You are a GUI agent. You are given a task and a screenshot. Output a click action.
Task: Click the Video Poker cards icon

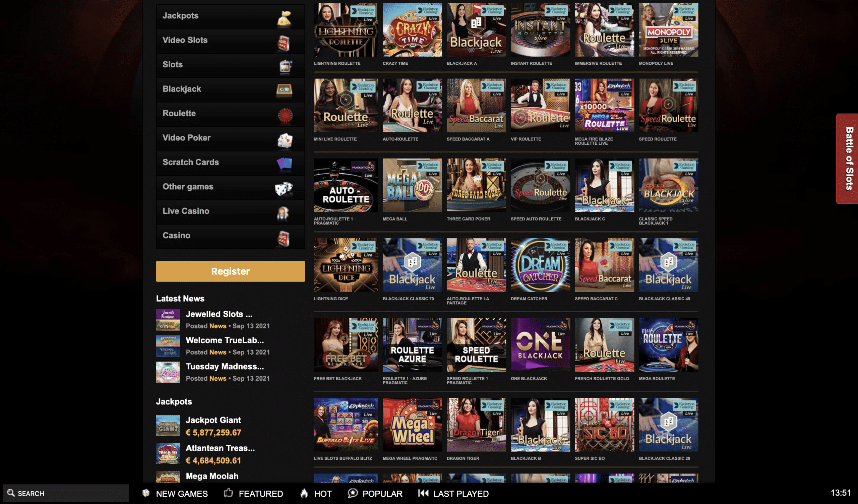click(x=285, y=140)
